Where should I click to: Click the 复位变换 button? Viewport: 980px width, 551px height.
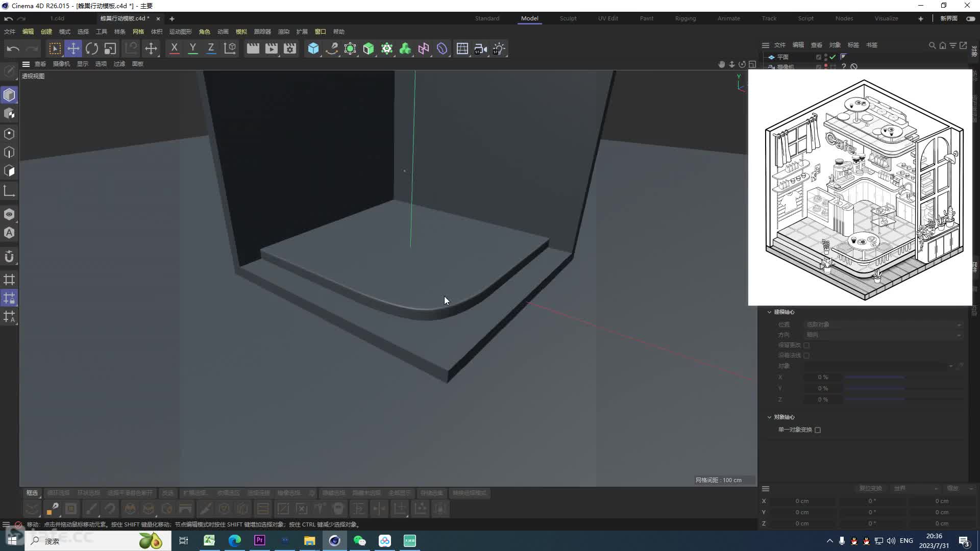point(870,488)
